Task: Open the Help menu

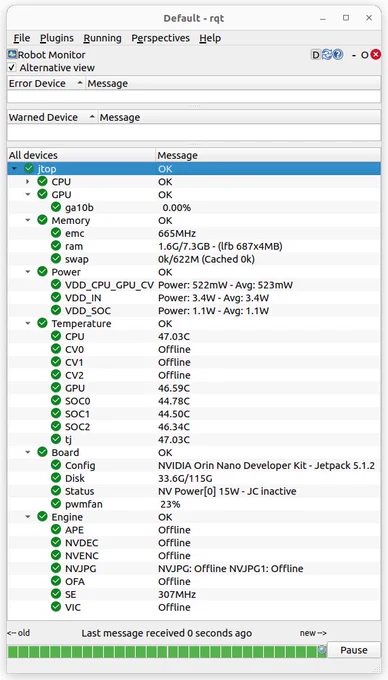Action: 210,38
